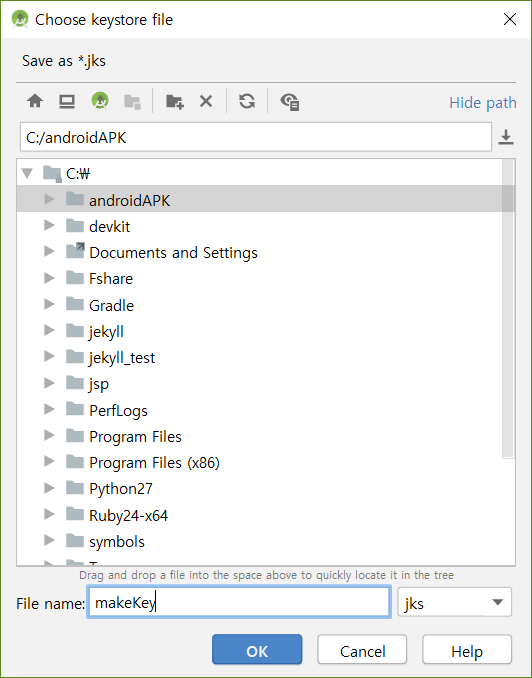
Task: Expand the jsp folder arrow
Action: pyautogui.click(x=49, y=383)
